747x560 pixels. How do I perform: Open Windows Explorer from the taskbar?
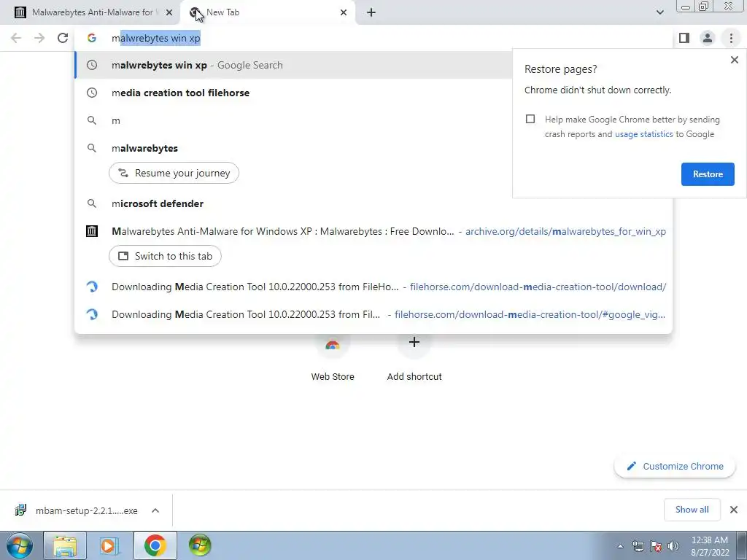pos(65,545)
